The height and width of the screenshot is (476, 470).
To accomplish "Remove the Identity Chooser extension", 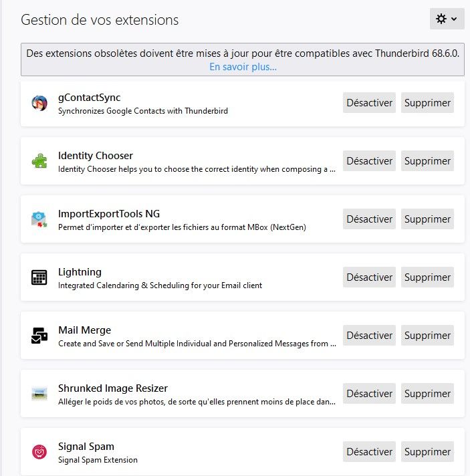I will coord(427,161).
